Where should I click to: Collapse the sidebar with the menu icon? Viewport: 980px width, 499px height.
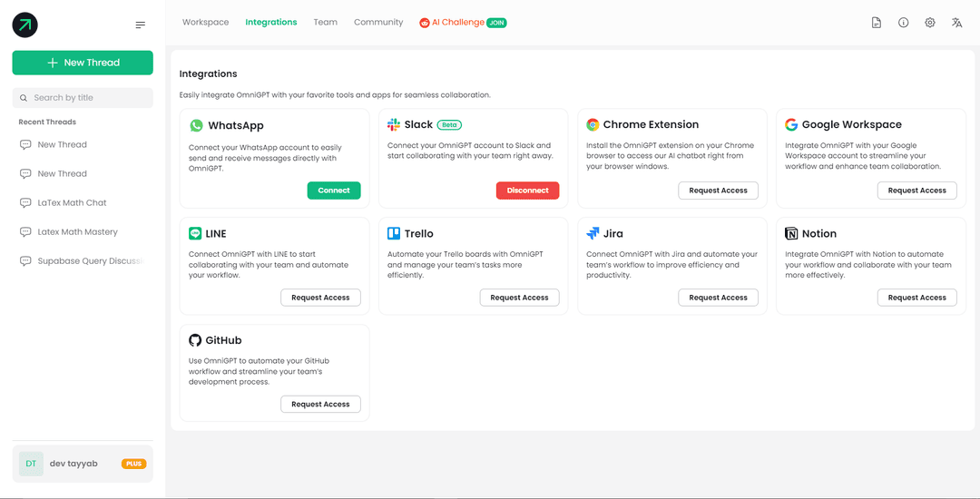click(141, 25)
